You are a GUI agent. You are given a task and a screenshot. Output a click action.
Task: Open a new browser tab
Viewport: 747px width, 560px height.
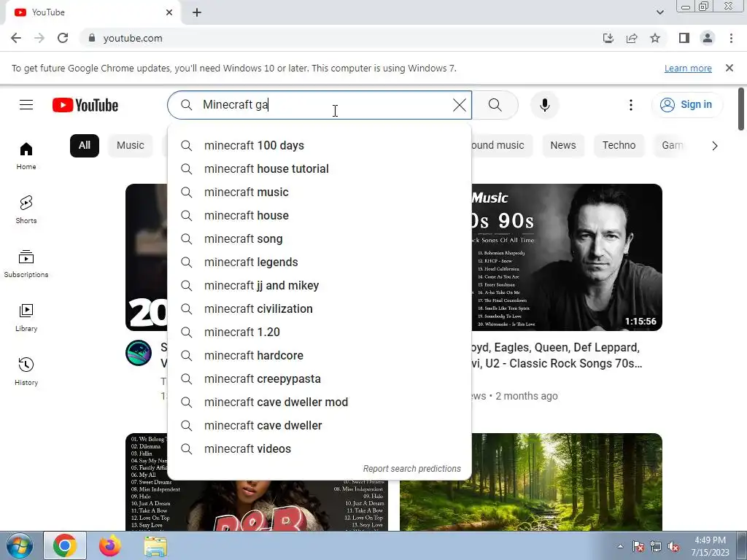(x=197, y=12)
